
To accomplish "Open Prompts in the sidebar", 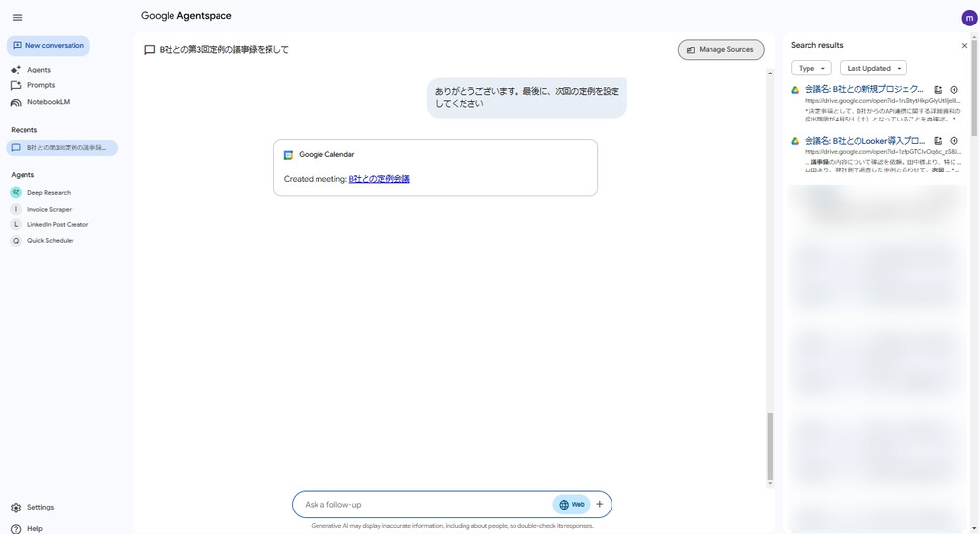I will coord(40,85).
